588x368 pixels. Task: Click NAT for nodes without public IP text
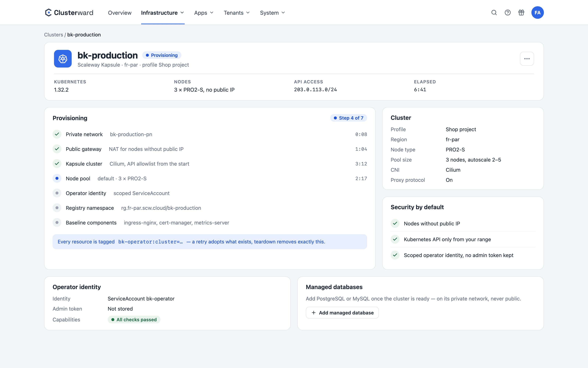click(x=146, y=149)
